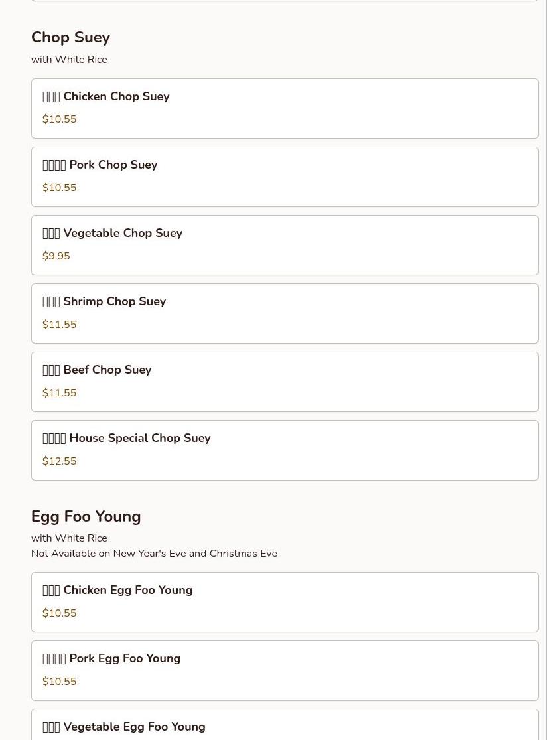The width and height of the screenshot is (560, 740).
Task: Click the Chicken Chop Suey $10.55 price
Action: (x=59, y=119)
